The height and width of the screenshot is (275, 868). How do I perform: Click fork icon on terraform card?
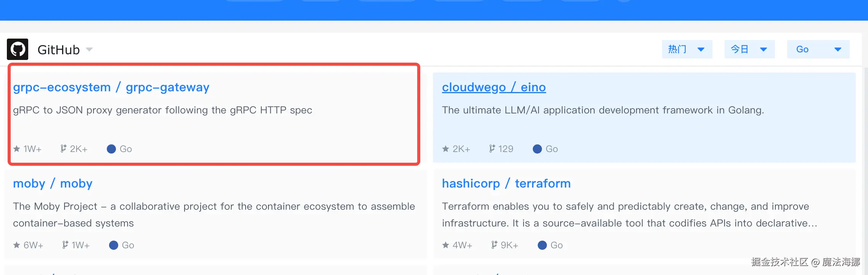click(494, 245)
